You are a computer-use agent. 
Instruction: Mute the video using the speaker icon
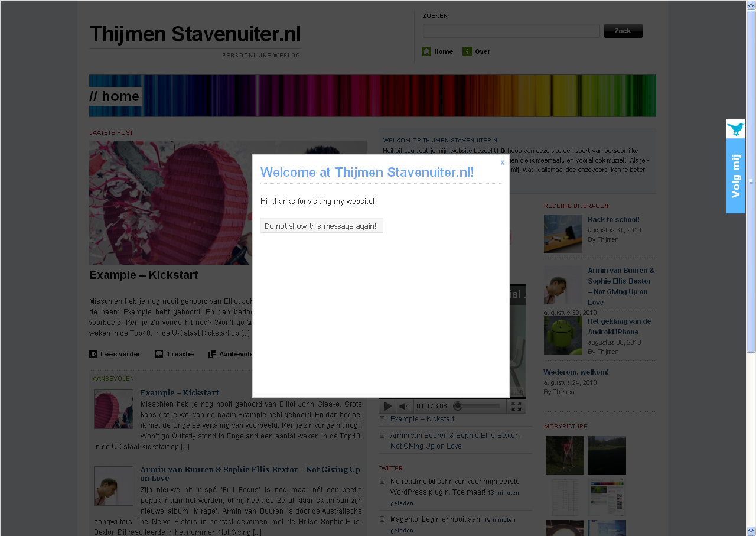coord(404,406)
